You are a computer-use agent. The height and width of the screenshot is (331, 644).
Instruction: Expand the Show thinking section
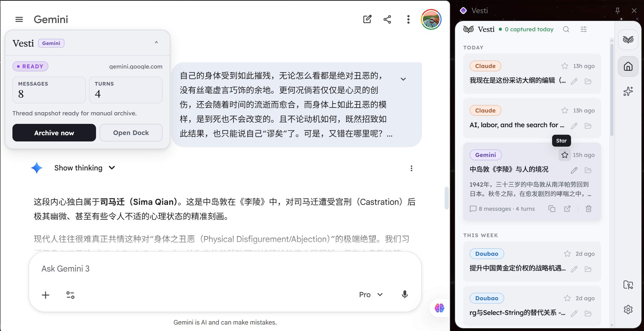point(85,168)
